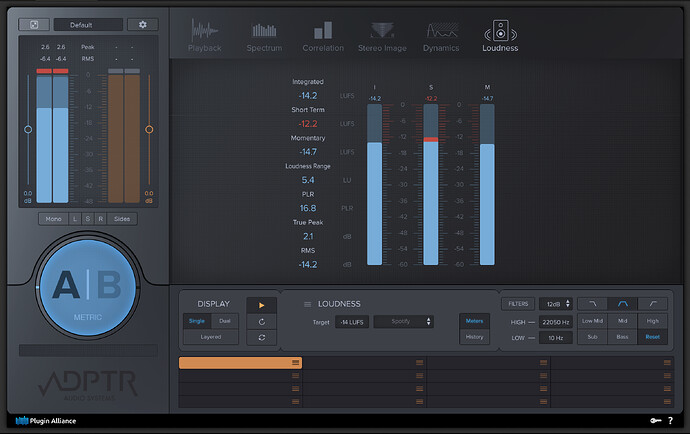Open the Playback waveform view
690x434 pixels.
point(205,36)
